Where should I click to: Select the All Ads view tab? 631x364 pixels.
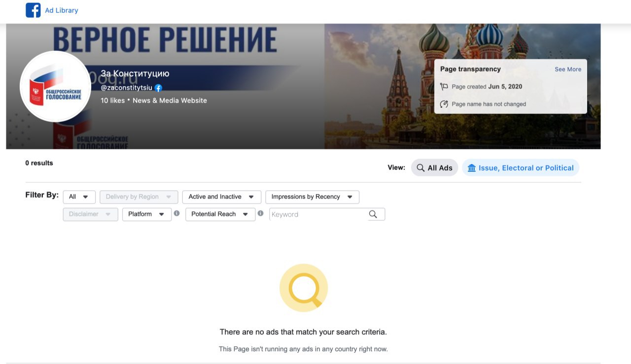click(435, 168)
